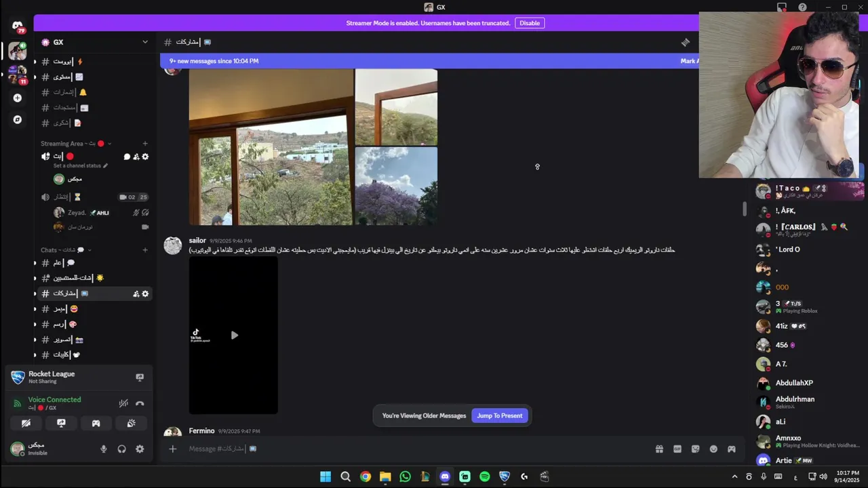The width and height of the screenshot is (868, 488).
Task: Open sailor's user profile name
Action: coord(197,241)
